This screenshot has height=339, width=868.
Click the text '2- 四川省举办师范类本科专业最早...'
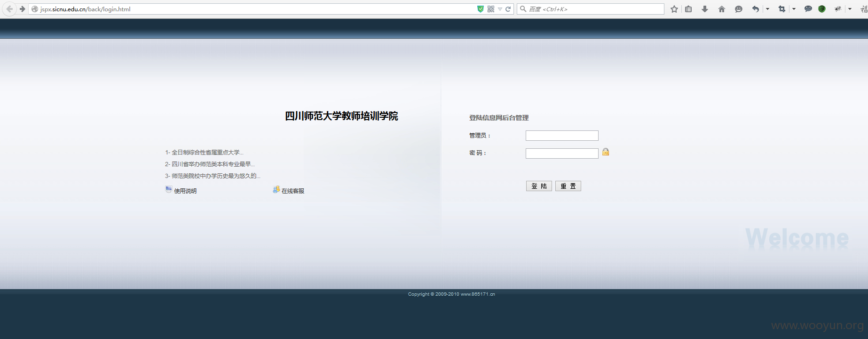click(x=210, y=164)
